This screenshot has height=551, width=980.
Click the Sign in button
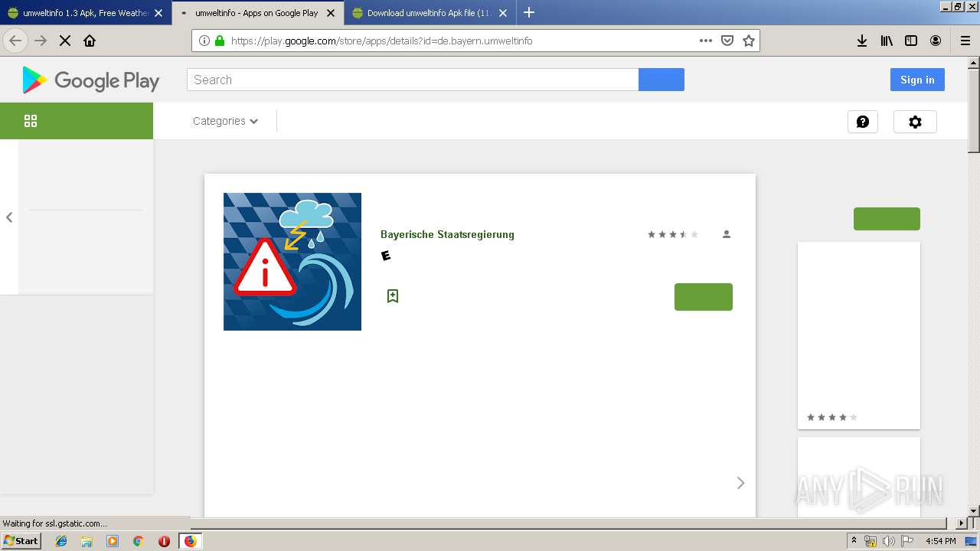[x=917, y=80]
